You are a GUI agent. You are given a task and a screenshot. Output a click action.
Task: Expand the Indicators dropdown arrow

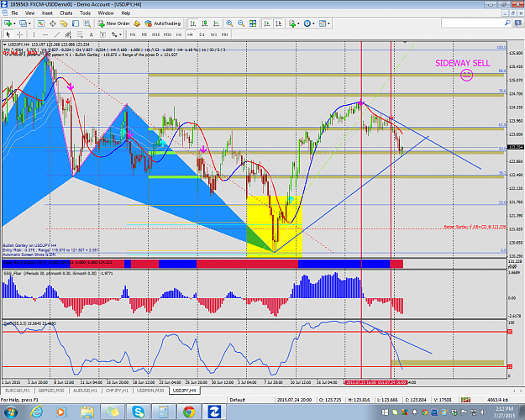pos(298,24)
